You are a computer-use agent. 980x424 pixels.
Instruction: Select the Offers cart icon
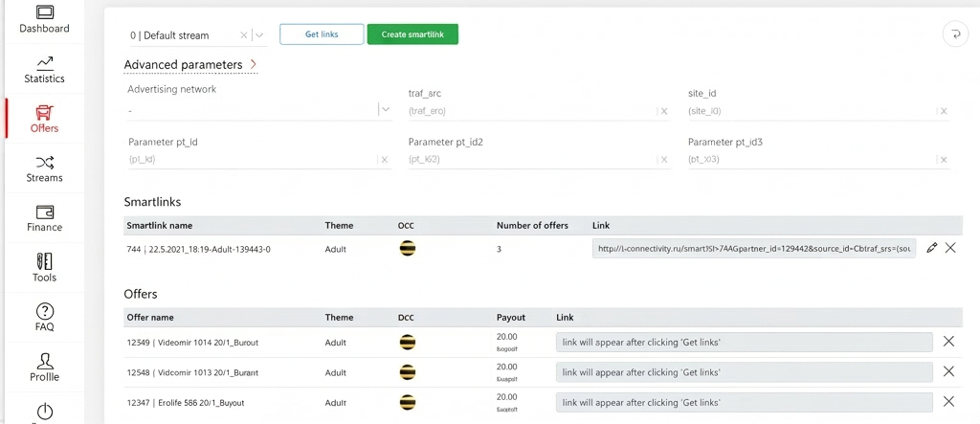point(44,112)
